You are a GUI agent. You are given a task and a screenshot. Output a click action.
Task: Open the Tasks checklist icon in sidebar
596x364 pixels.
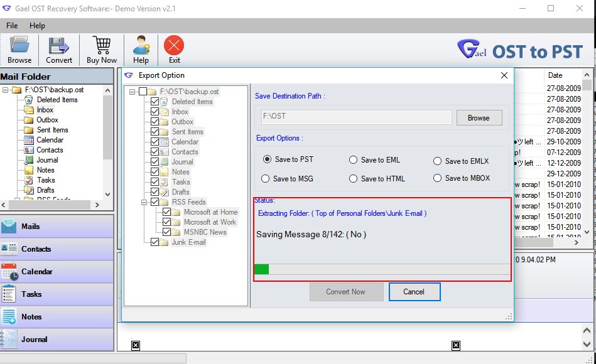8,294
